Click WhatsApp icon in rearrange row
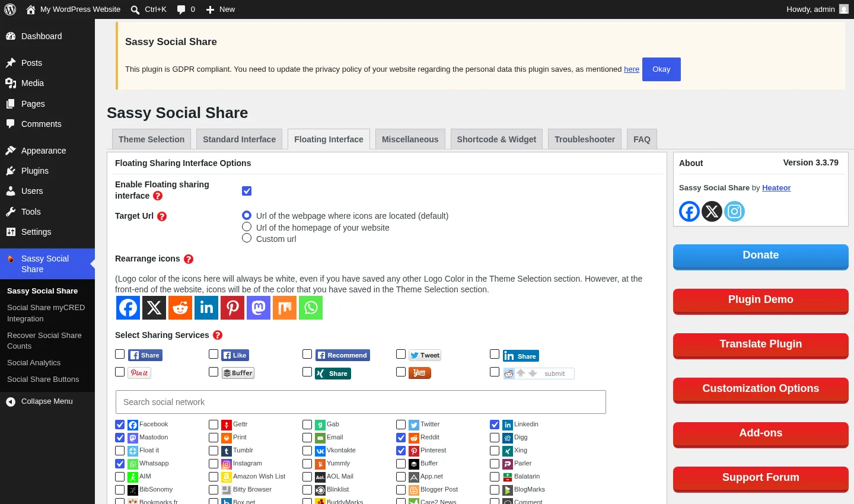The height and width of the screenshot is (504, 854). tap(311, 308)
